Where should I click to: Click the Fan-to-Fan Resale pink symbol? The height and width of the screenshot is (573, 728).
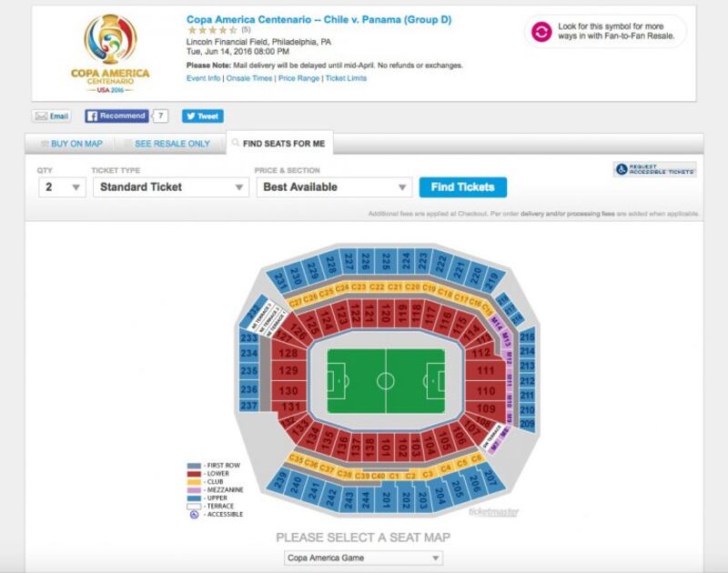[x=541, y=32]
